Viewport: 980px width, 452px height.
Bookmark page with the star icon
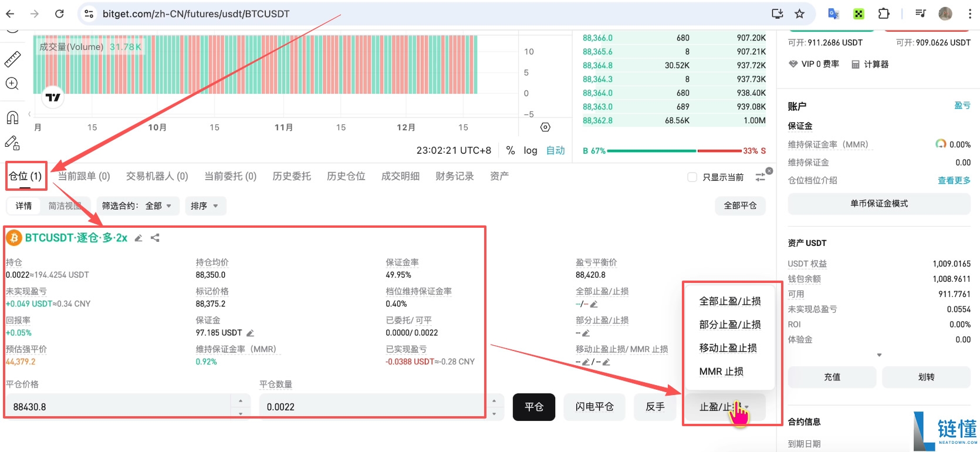(x=799, y=14)
